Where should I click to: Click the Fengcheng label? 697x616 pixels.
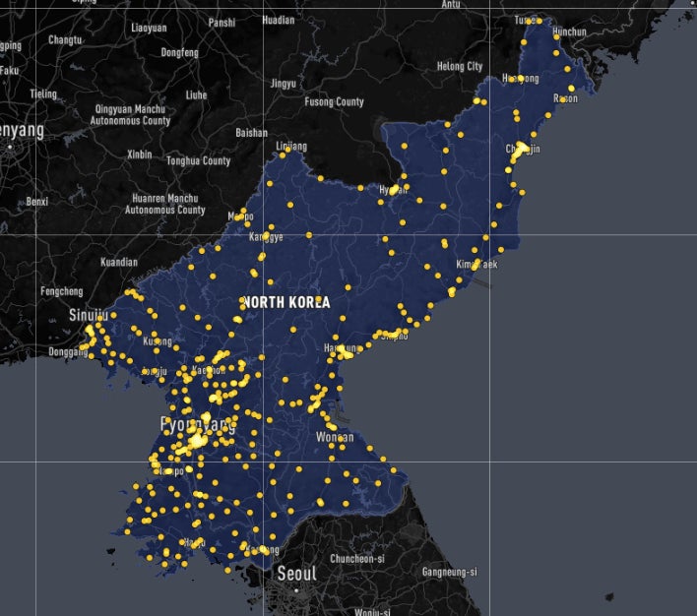(62, 291)
